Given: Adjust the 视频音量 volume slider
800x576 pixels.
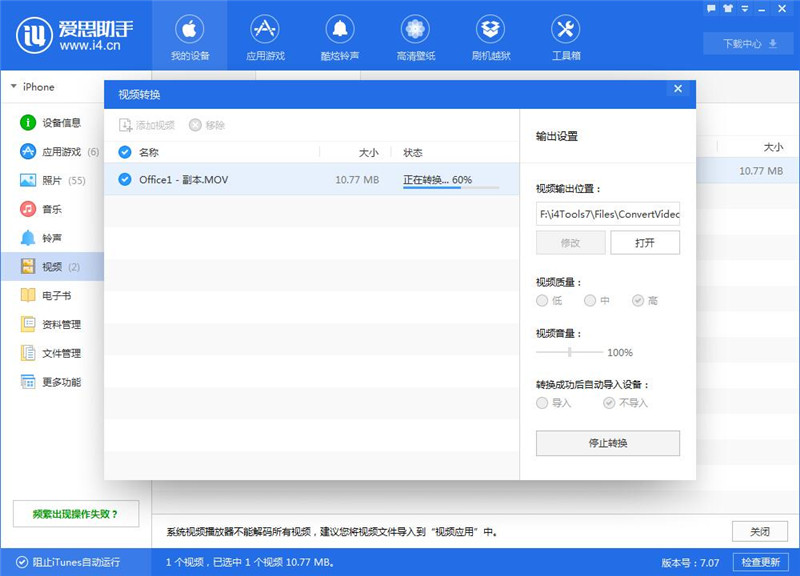Looking at the screenshot, I should click(x=570, y=352).
